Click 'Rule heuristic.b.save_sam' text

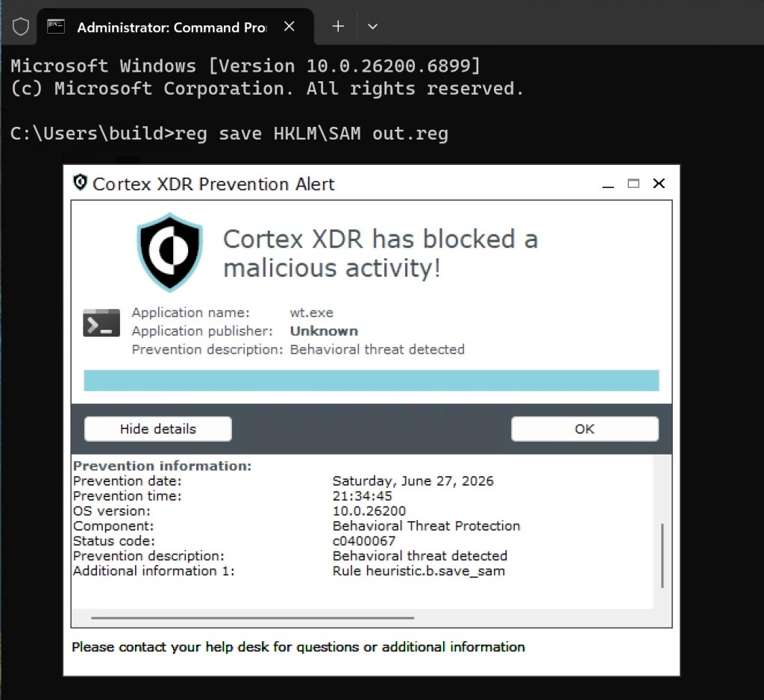[419, 572]
